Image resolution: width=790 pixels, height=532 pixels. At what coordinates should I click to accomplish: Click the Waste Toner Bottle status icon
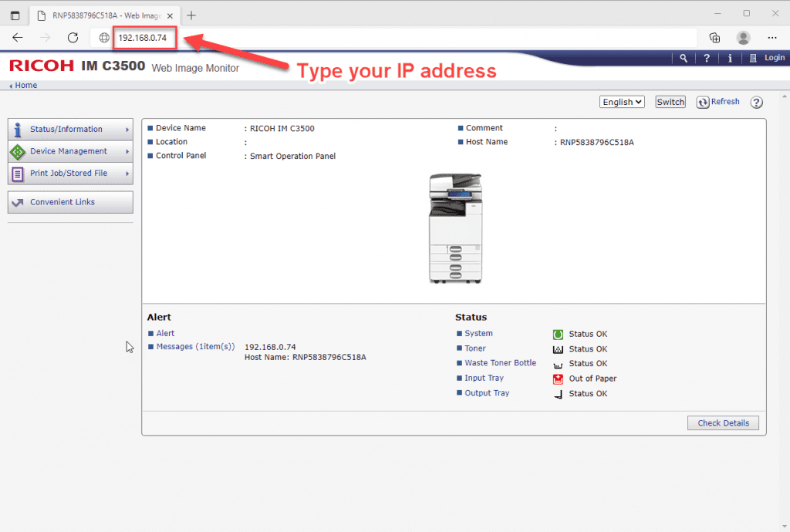pyautogui.click(x=558, y=365)
